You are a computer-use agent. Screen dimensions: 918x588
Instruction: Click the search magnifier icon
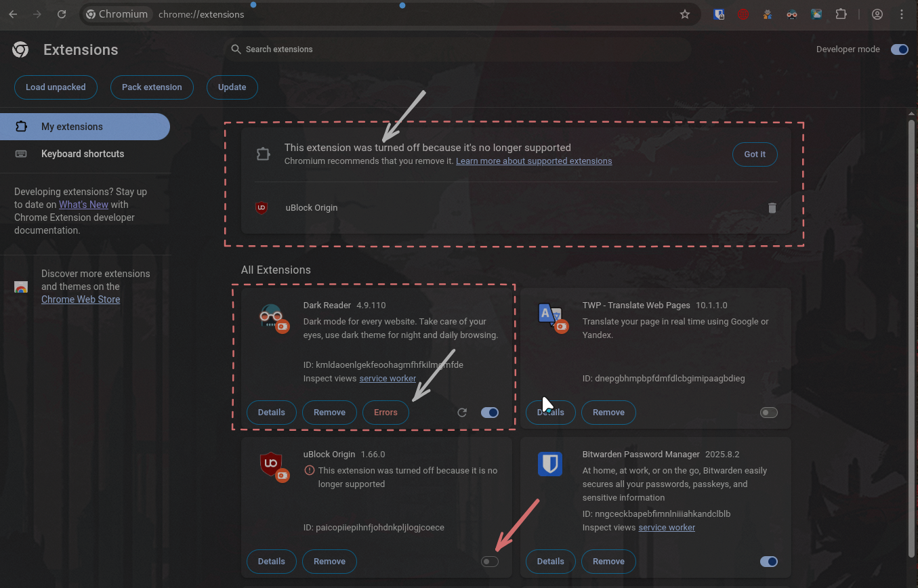pyautogui.click(x=236, y=49)
